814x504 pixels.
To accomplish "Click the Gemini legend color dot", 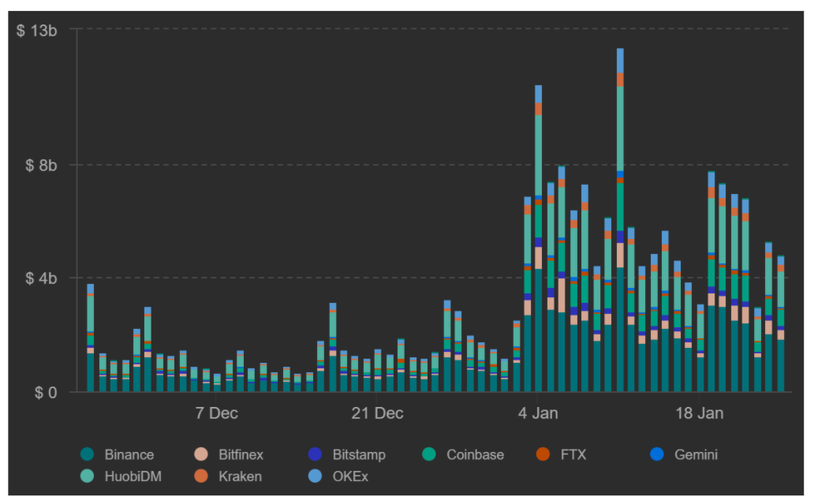I will tap(656, 454).
